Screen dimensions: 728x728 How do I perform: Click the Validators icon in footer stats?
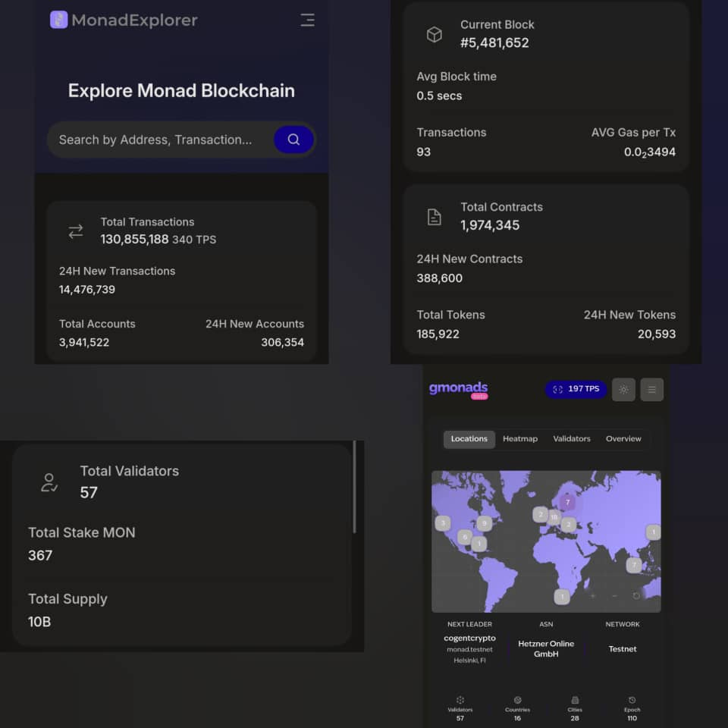pos(460,700)
